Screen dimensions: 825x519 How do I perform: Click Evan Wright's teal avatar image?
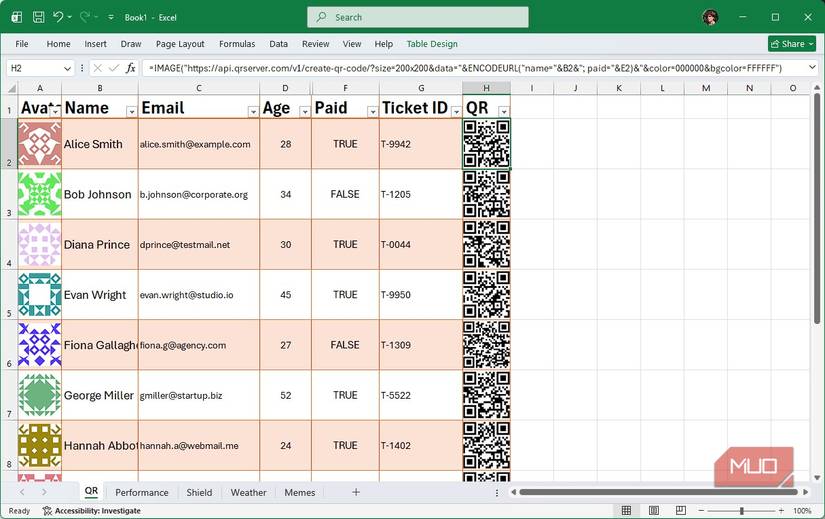pos(39,294)
